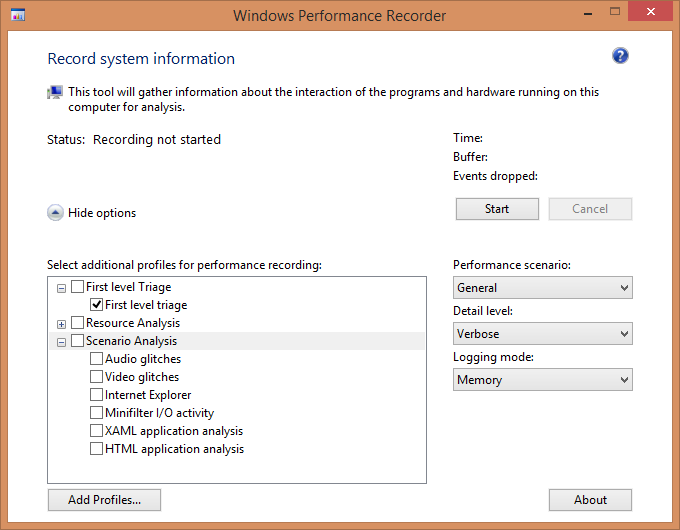Close the Windows Performance Recorder window

(x=651, y=12)
